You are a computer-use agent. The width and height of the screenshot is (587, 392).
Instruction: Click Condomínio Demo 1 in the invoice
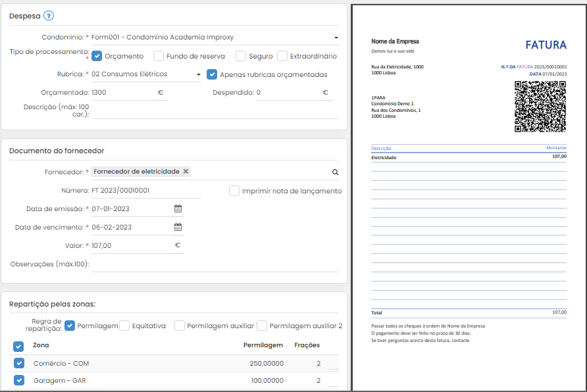click(392, 104)
